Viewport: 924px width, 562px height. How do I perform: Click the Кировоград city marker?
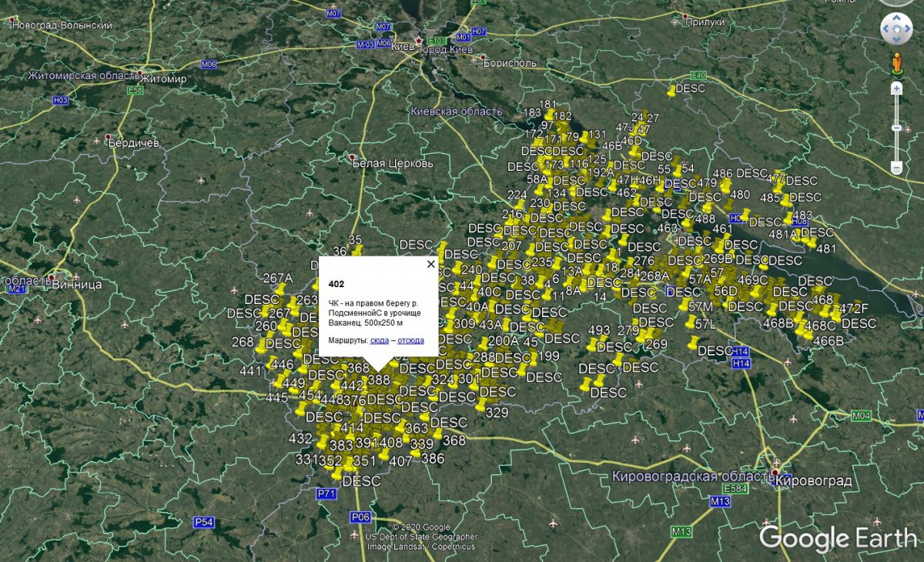775,473
